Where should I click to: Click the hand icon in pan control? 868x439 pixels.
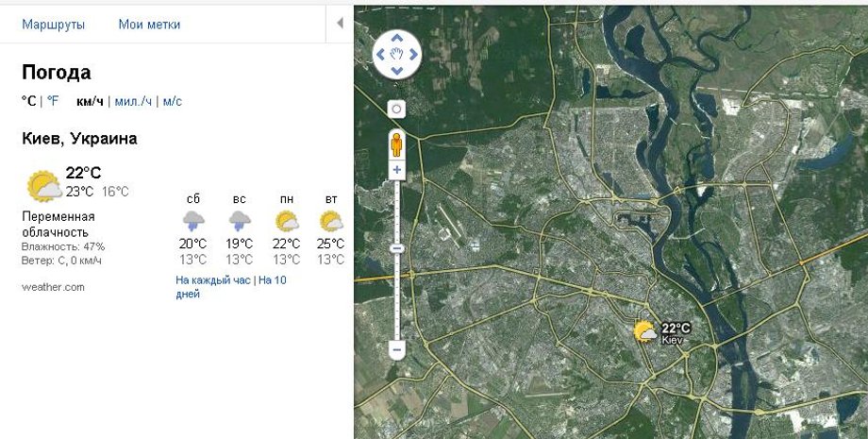tap(397, 55)
